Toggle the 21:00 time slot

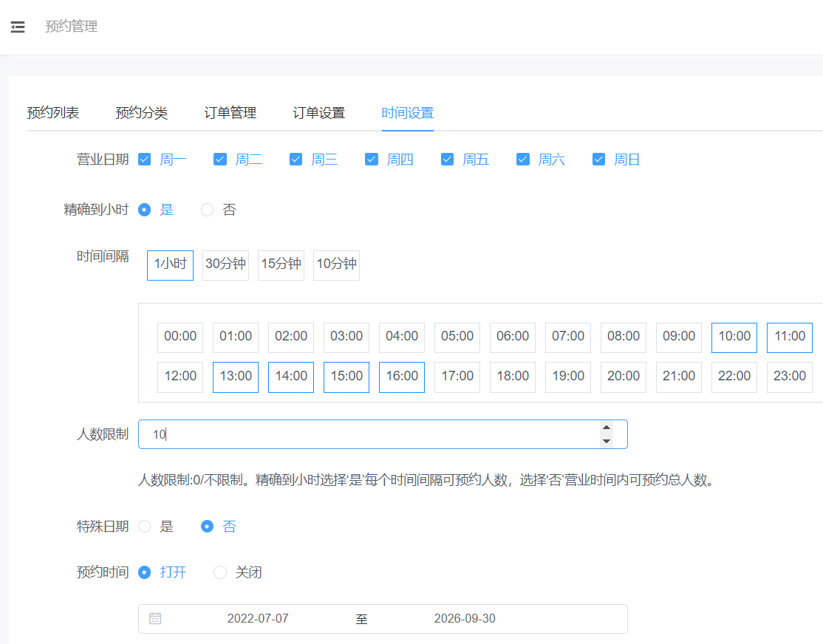coord(679,377)
